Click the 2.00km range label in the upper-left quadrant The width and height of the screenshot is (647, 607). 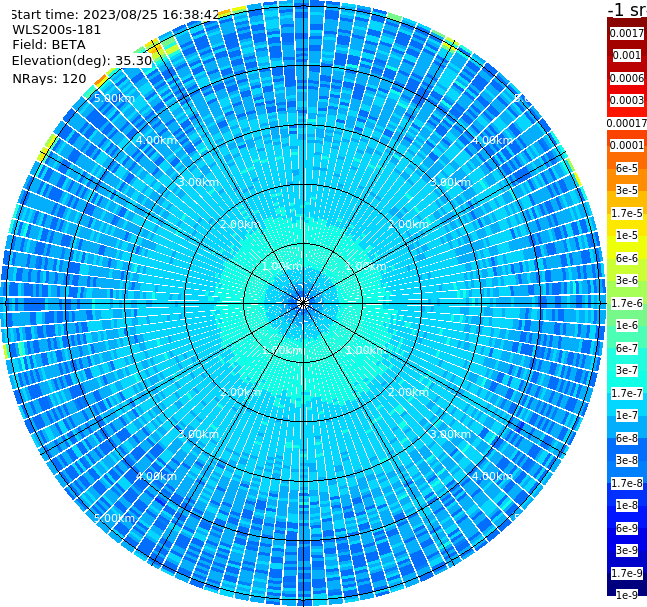coord(241,224)
